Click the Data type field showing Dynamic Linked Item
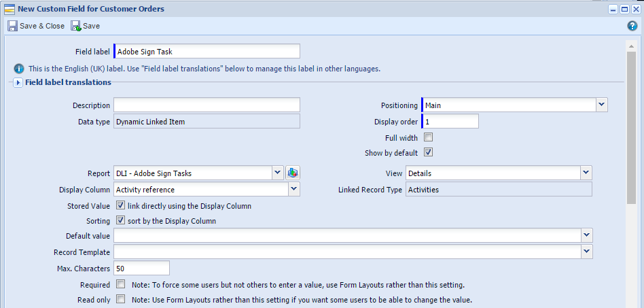 pos(207,122)
